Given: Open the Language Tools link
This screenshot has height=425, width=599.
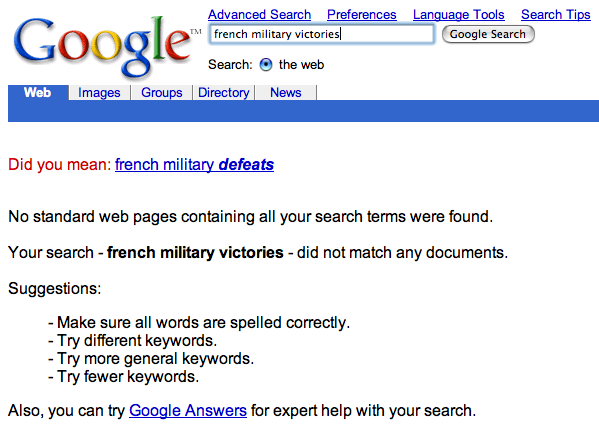Looking at the screenshot, I should click(458, 15).
